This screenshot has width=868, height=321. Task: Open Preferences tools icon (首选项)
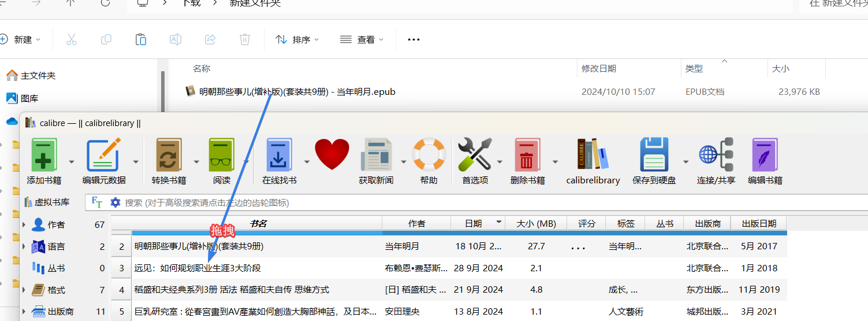pos(475,154)
